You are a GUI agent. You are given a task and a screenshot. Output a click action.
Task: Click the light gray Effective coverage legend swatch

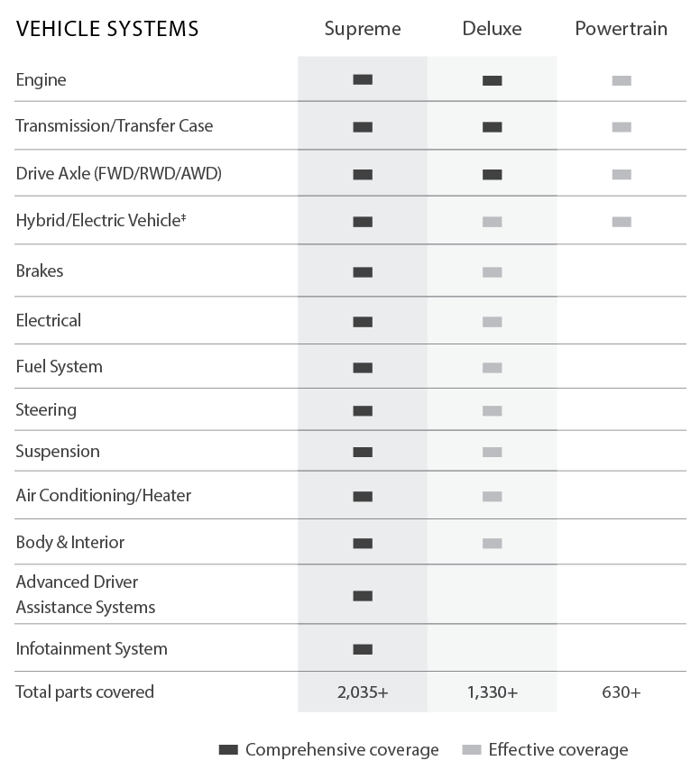pos(471,750)
